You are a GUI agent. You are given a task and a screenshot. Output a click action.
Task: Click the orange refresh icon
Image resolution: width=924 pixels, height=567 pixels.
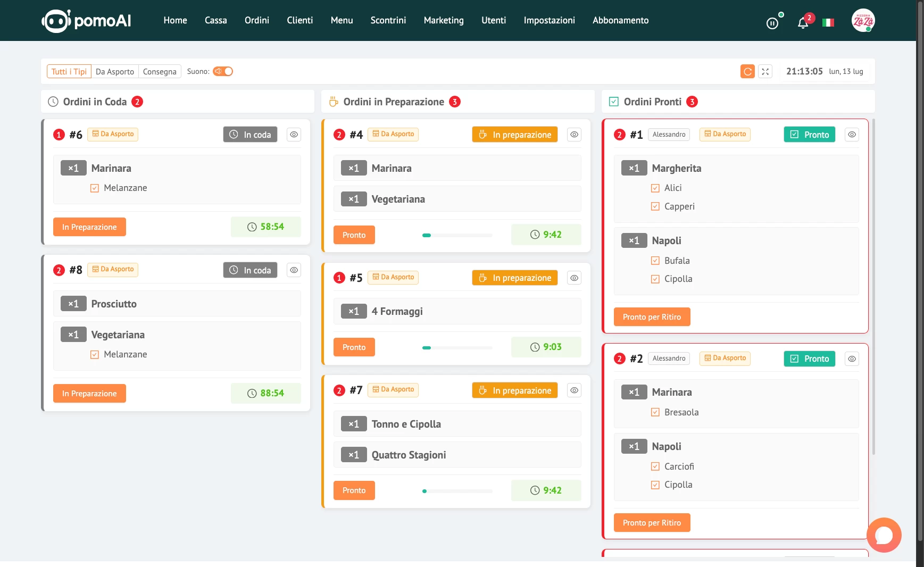click(747, 71)
